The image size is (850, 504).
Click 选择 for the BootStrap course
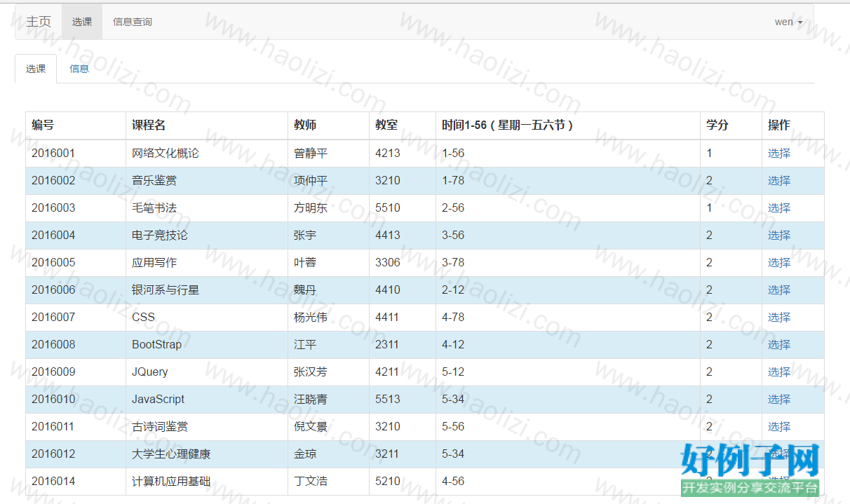779,344
